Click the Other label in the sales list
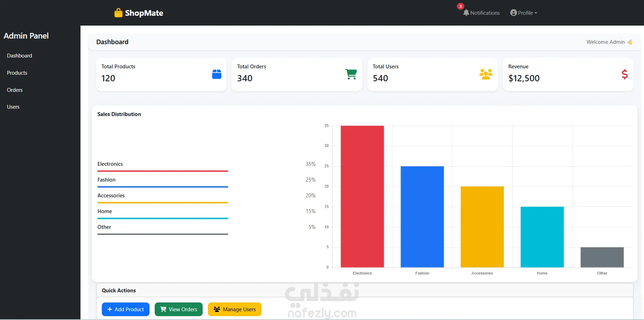The height and width of the screenshot is (320, 644). (x=104, y=227)
